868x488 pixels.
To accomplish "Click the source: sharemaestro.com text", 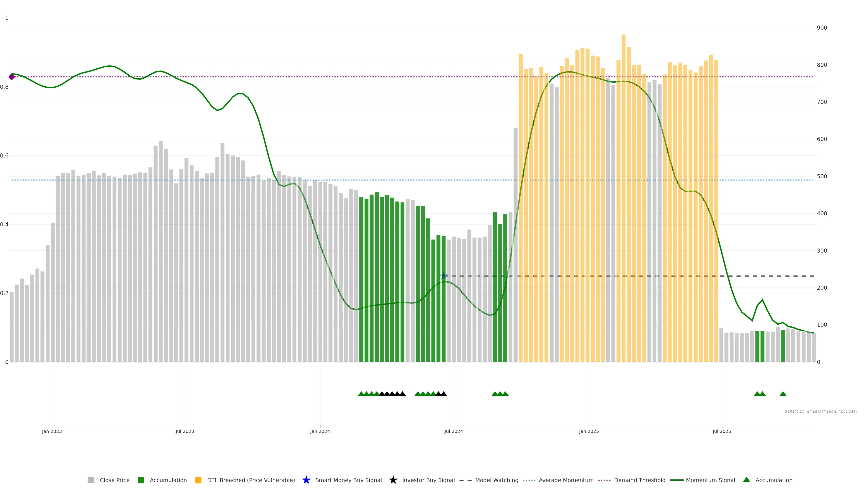I will coord(821,411).
